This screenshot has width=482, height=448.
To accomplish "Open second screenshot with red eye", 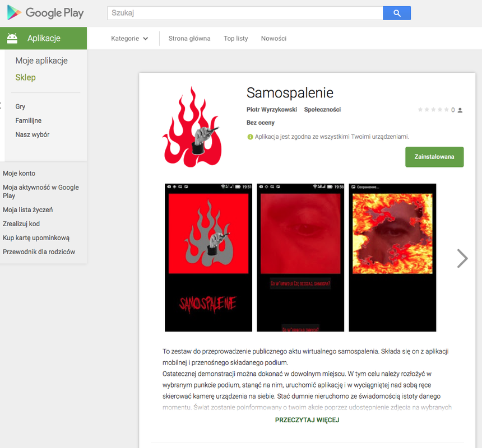I will point(300,258).
